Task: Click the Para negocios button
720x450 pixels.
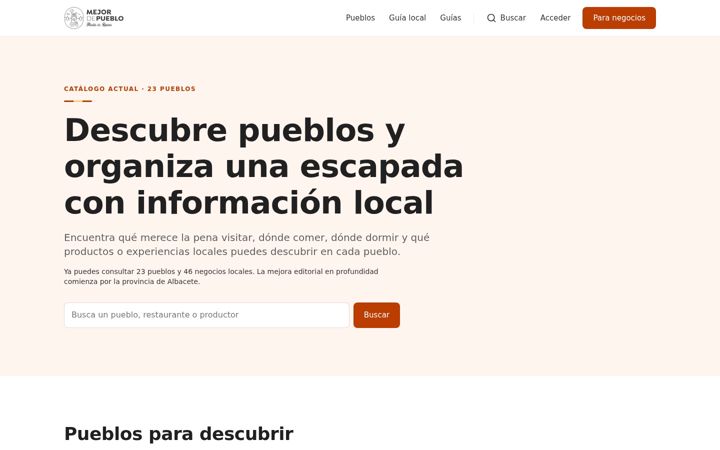Action: (x=619, y=18)
